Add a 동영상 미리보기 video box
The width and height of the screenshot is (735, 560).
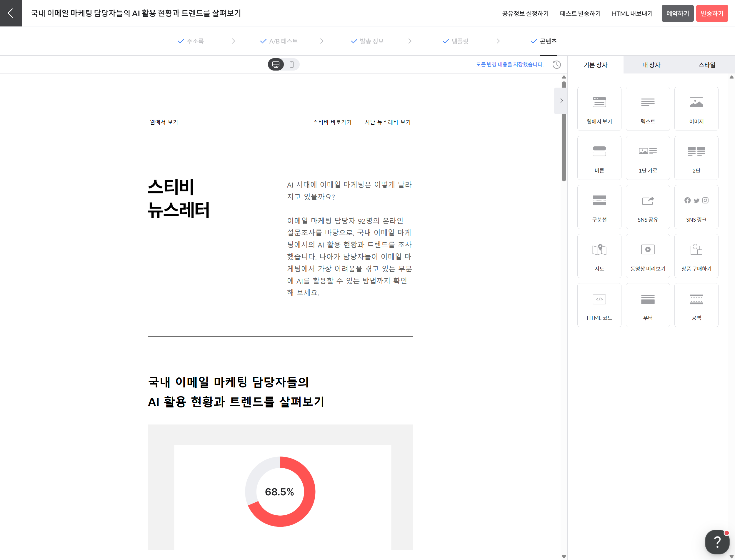(647, 256)
